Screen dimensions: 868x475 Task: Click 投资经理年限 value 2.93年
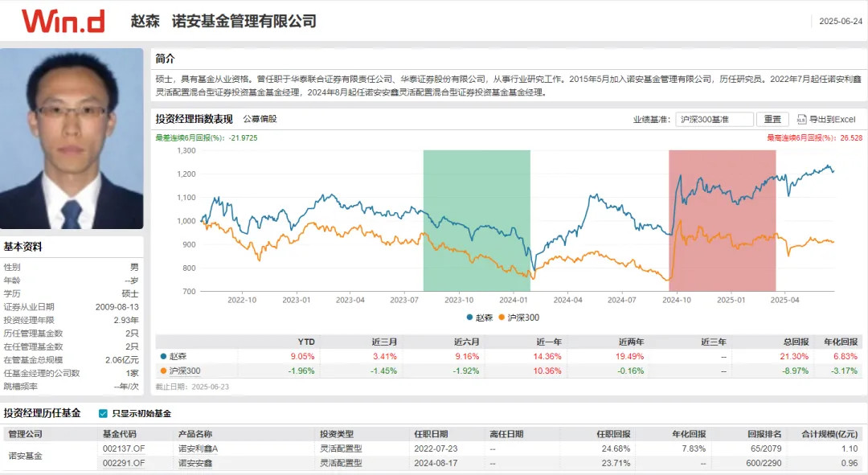click(x=126, y=320)
